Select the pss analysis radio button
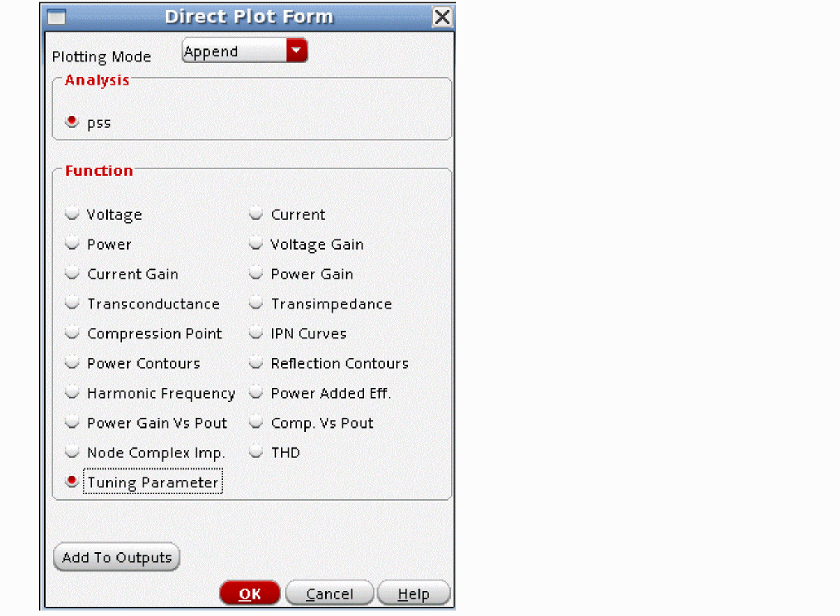 tap(72, 122)
